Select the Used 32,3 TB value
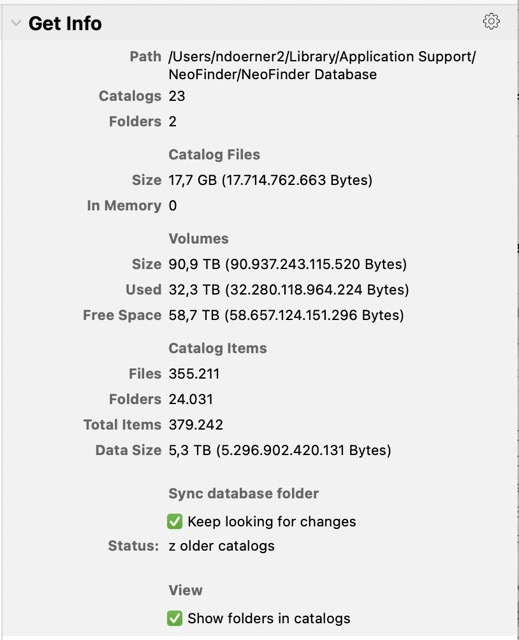 pyautogui.click(x=289, y=290)
